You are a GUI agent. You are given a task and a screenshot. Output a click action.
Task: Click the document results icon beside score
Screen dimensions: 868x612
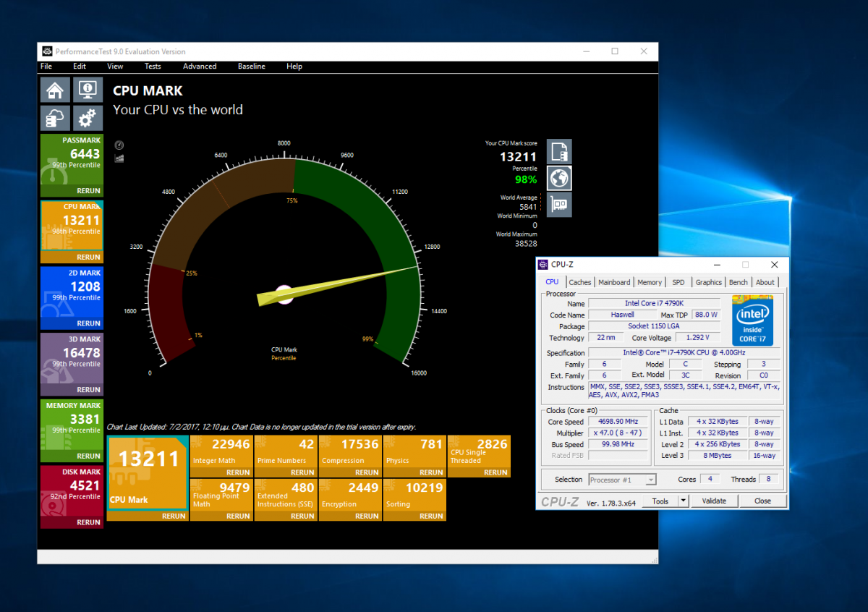pyautogui.click(x=559, y=151)
